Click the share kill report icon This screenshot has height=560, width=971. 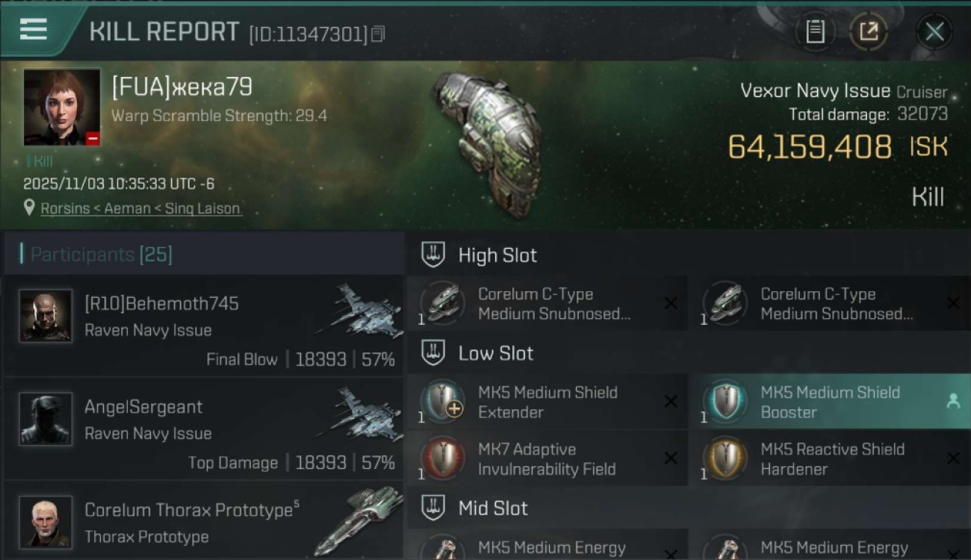click(869, 31)
